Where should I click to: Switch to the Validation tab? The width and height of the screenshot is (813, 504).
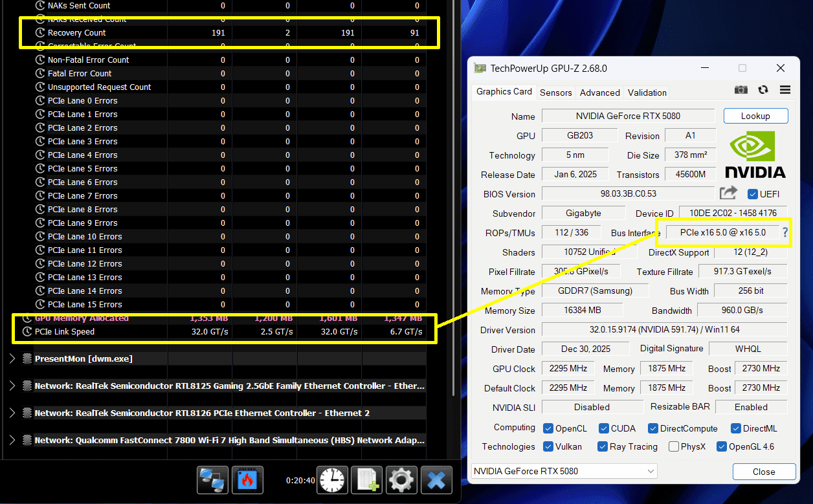tap(647, 93)
